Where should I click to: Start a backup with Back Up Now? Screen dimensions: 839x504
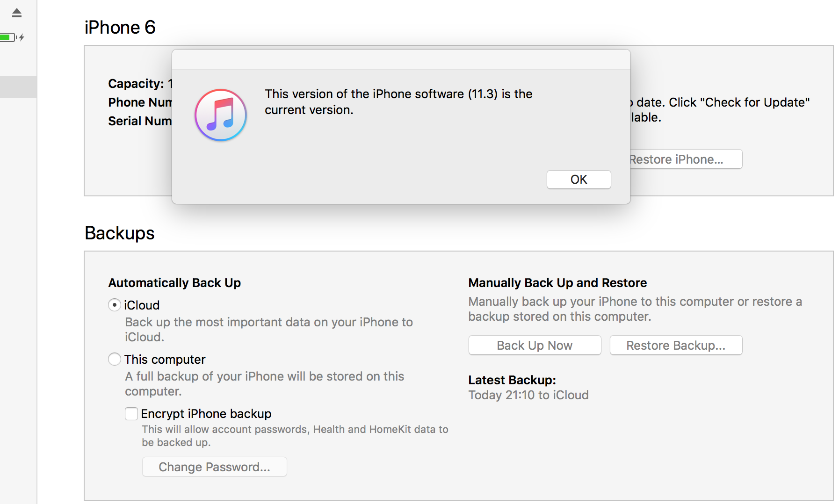click(x=535, y=346)
